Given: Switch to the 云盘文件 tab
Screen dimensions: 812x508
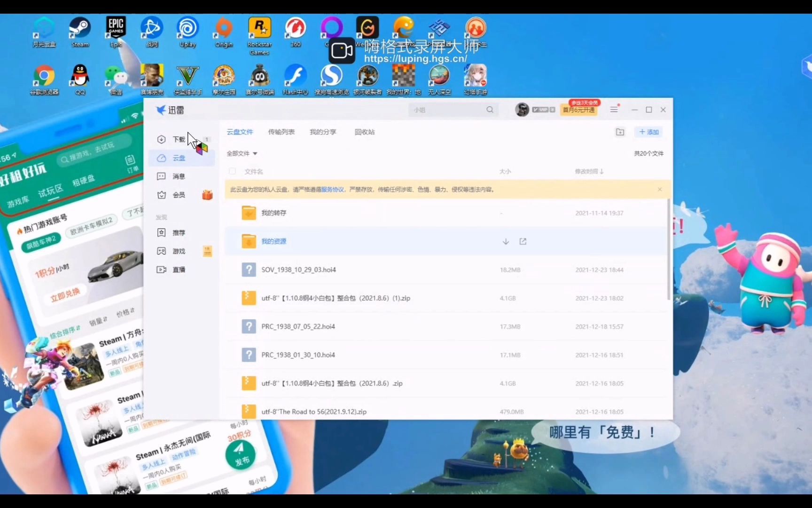Looking at the screenshot, I should (240, 132).
